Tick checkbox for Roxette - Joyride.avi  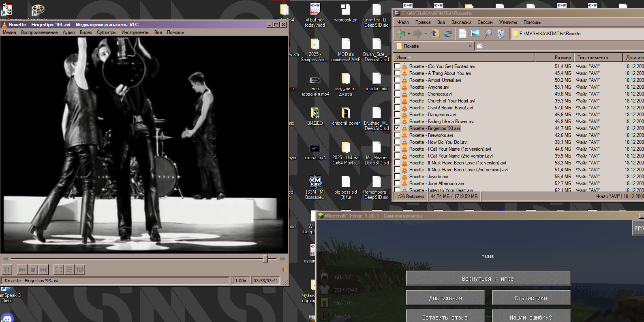pyautogui.click(x=397, y=176)
